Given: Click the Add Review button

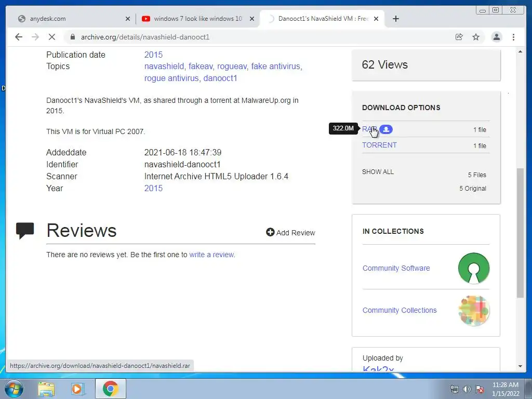Looking at the screenshot, I should click(291, 232).
